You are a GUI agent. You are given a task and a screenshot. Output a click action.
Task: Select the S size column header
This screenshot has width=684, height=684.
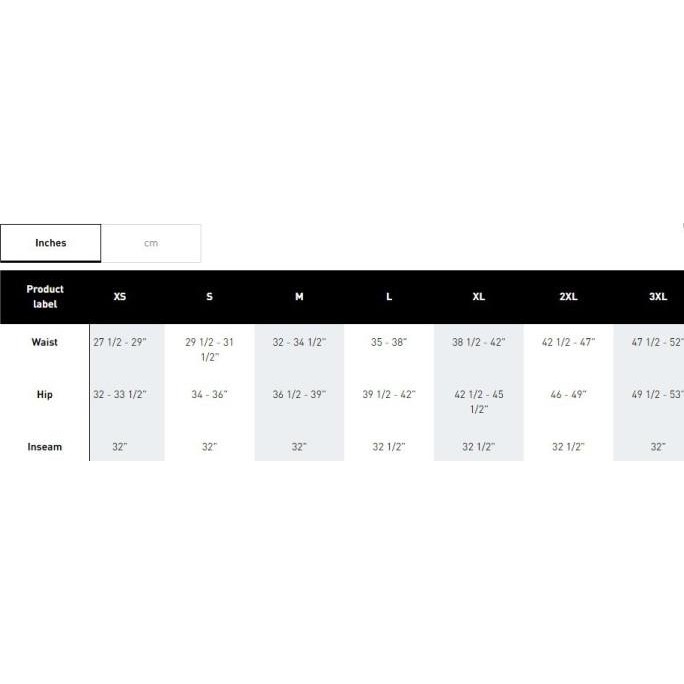coord(209,297)
